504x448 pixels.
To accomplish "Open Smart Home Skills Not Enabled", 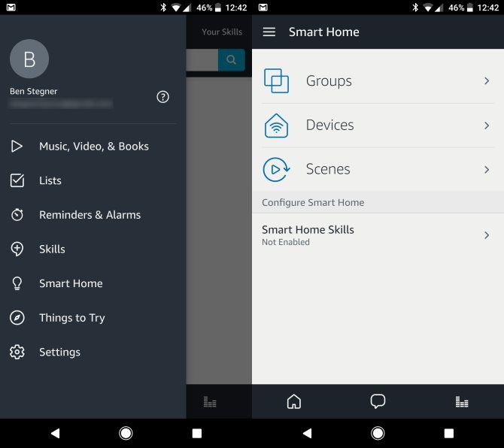I will coord(378,235).
